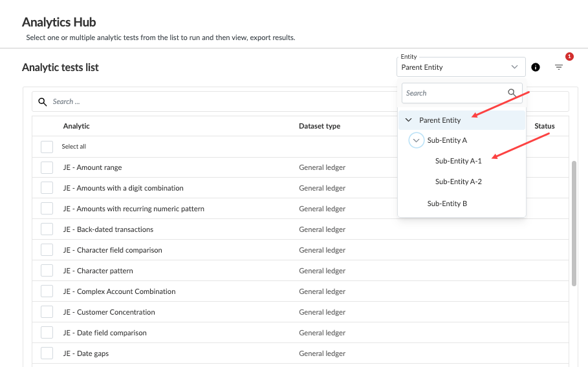This screenshot has height=367, width=588.
Task: Pick Sub-Entity B from the entity tree
Action: point(447,204)
